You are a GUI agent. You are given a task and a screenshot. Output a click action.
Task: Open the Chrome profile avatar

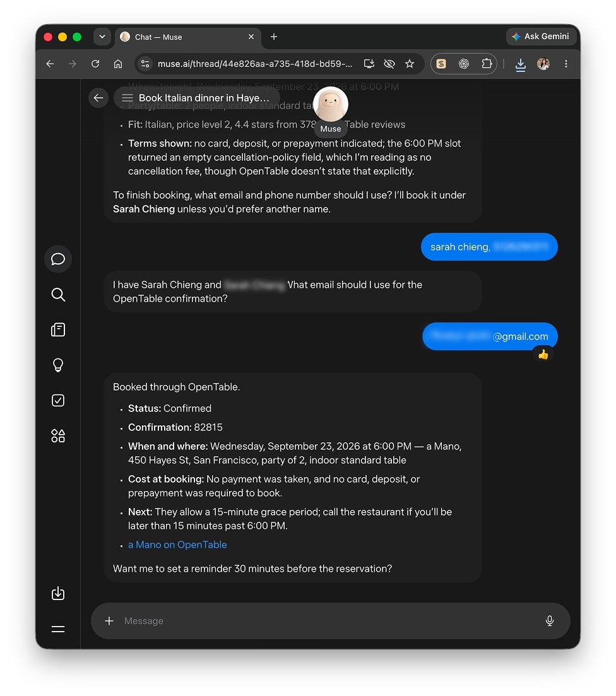click(543, 64)
